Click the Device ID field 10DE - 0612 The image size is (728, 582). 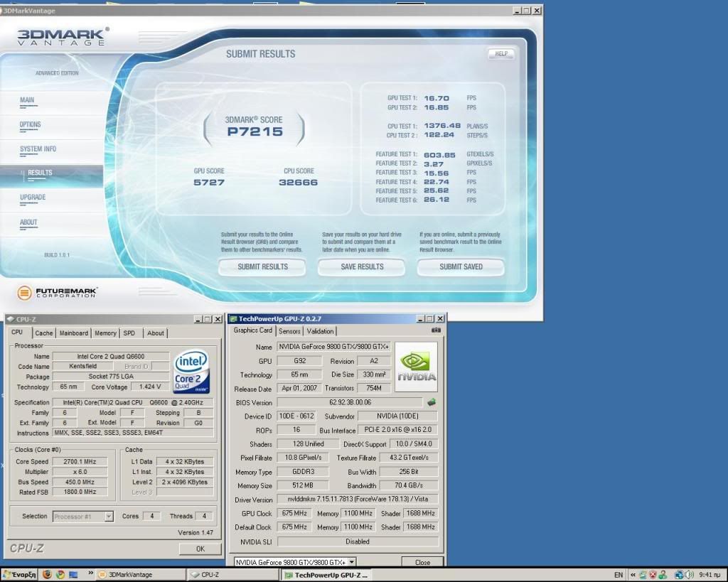(296, 416)
